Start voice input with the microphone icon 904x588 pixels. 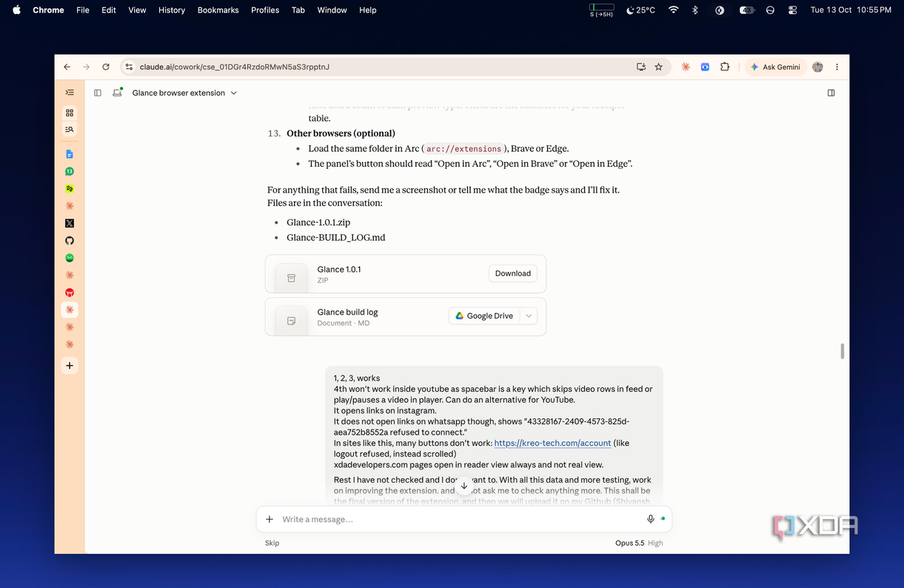pyautogui.click(x=650, y=519)
